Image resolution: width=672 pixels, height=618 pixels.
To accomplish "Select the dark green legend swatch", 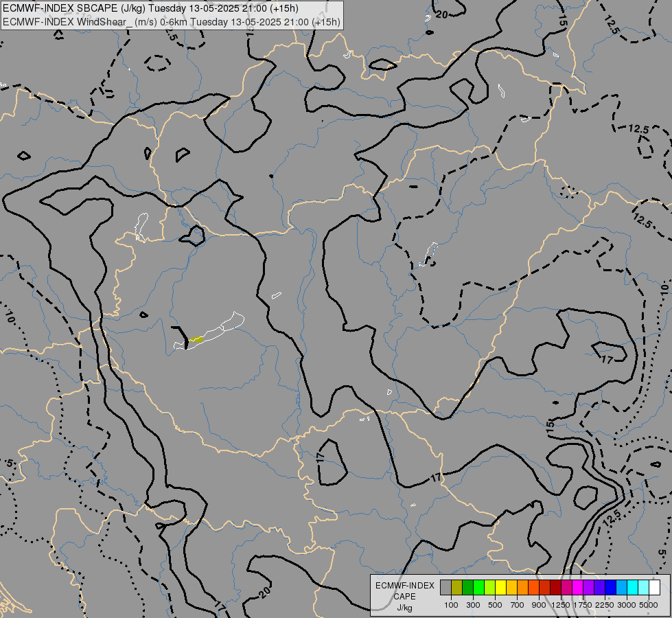I will tap(467, 588).
